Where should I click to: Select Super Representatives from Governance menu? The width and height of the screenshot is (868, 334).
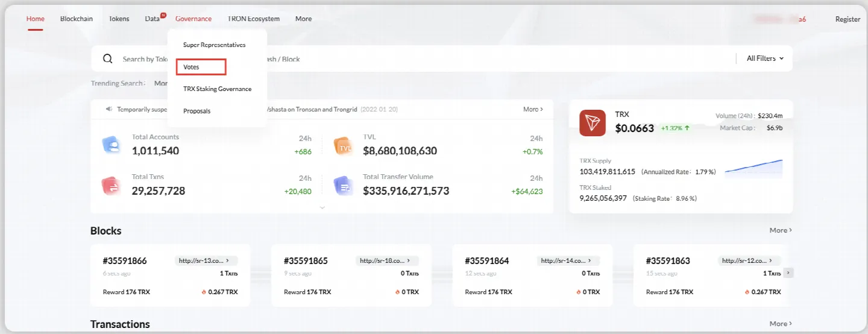coord(214,45)
